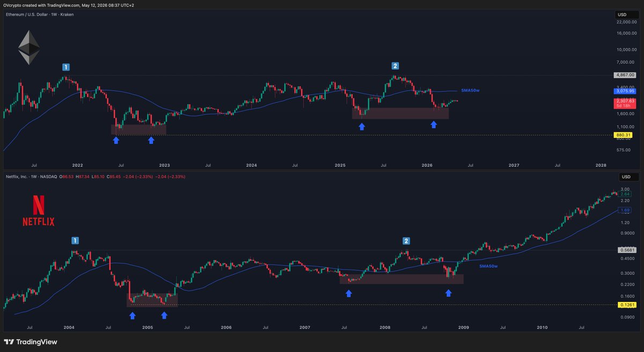644x352 pixels.
Task: Select the SMA50w label in the Ethereum chart
Action: tap(470, 91)
